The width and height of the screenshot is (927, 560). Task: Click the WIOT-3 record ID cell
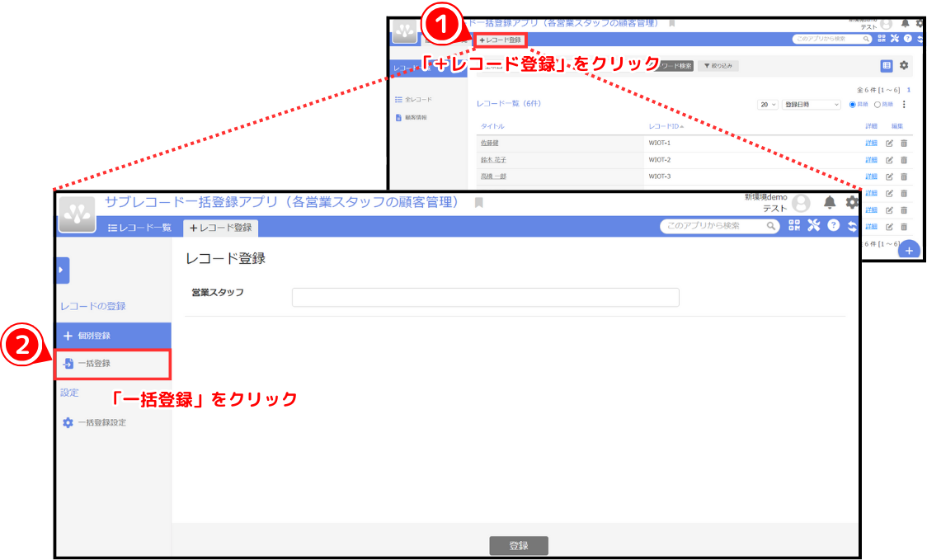[x=659, y=176]
